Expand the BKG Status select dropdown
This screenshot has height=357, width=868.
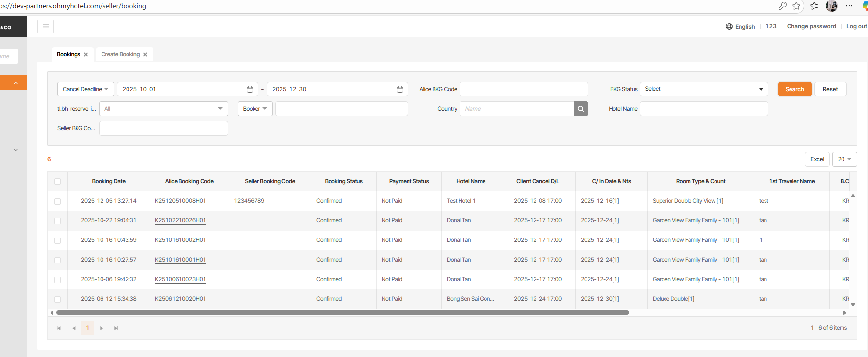pyautogui.click(x=704, y=89)
